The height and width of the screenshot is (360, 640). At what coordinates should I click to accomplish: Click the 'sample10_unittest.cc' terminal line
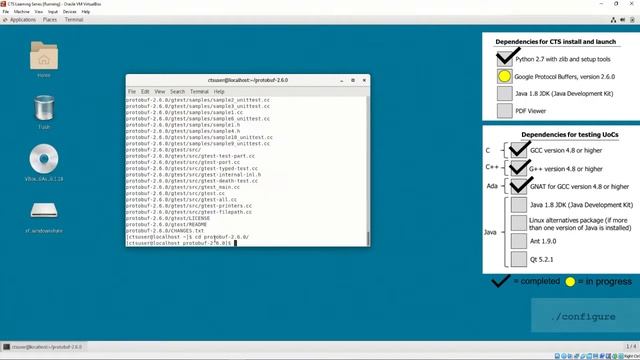[x=199, y=138]
